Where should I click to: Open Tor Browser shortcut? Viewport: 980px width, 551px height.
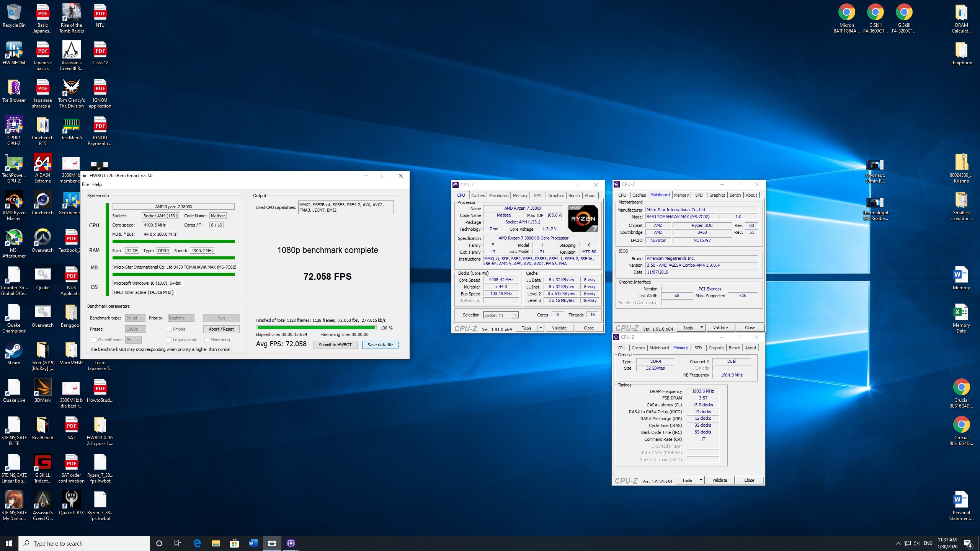14,91
